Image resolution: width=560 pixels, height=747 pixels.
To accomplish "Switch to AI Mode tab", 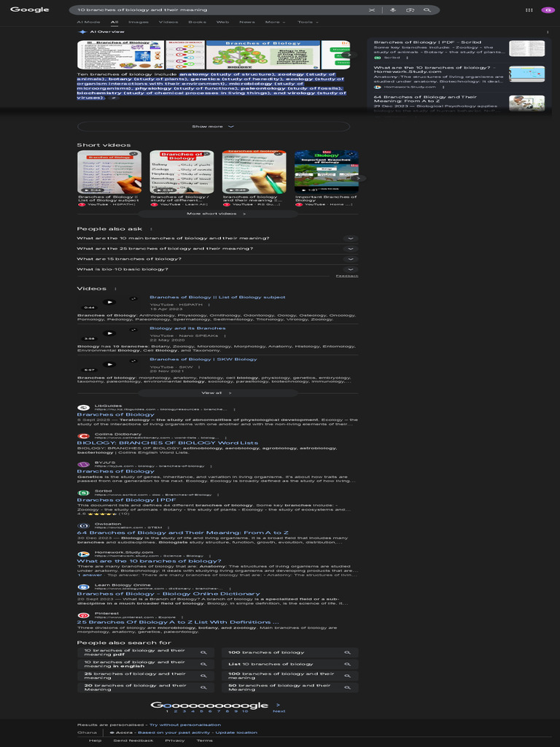I will click(x=89, y=22).
